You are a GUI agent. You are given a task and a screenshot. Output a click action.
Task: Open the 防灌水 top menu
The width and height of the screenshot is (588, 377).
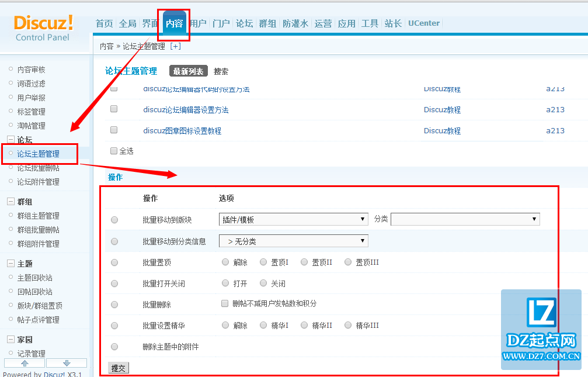coord(295,23)
